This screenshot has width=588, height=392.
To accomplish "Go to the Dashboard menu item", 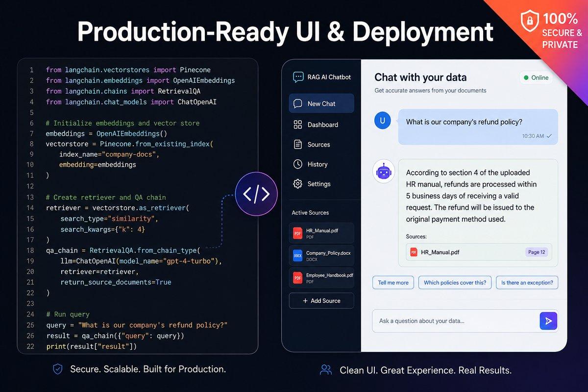I will pos(321,125).
